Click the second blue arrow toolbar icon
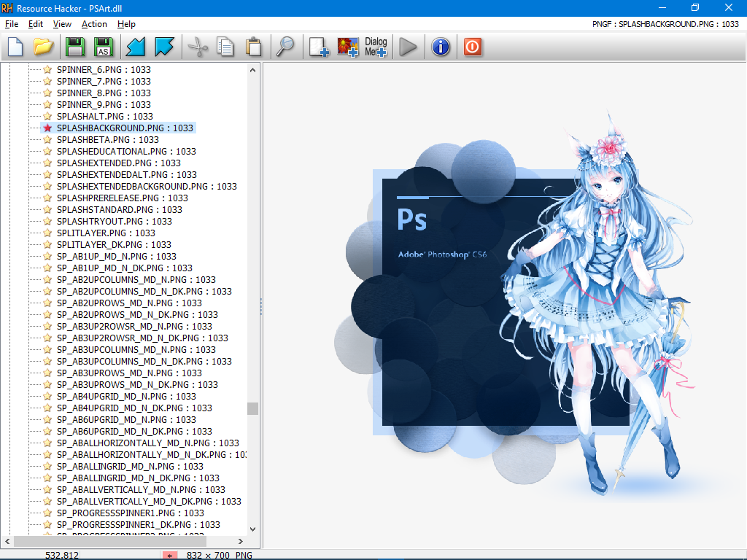Viewport: 747px width, 560px height. [x=164, y=47]
